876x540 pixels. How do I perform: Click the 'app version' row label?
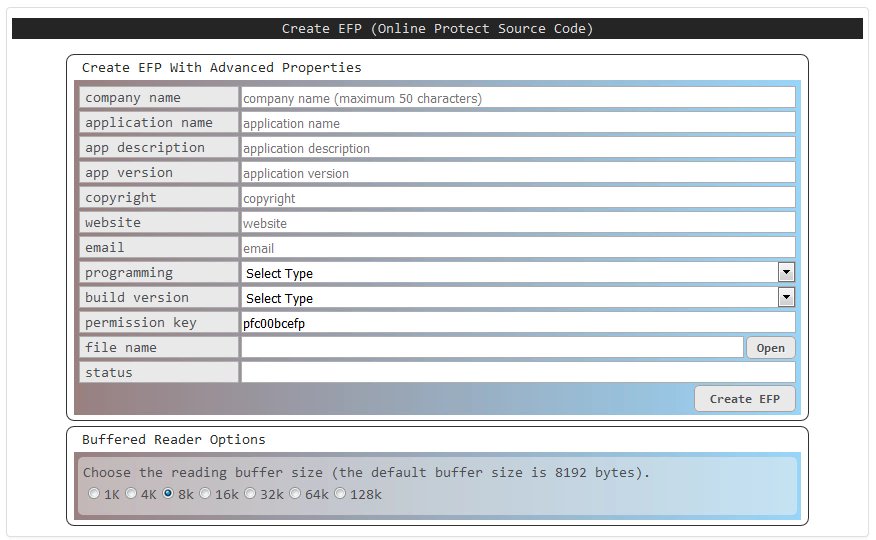tap(159, 173)
